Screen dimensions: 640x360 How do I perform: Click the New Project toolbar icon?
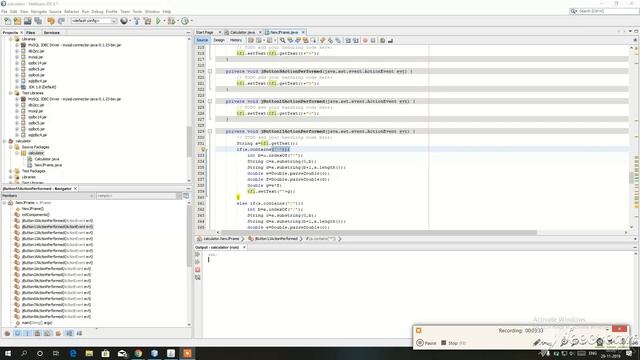pyautogui.click(x=17, y=21)
